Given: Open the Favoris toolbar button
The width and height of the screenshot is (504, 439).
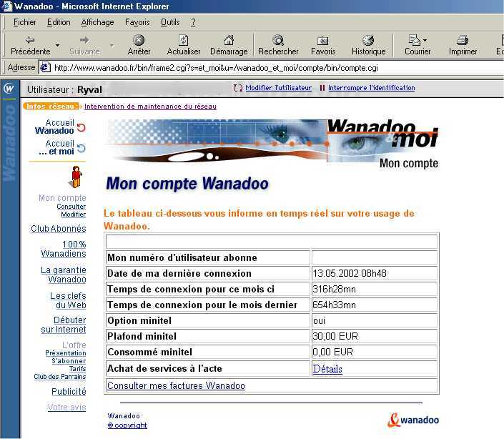Looking at the screenshot, I should [323, 45].
